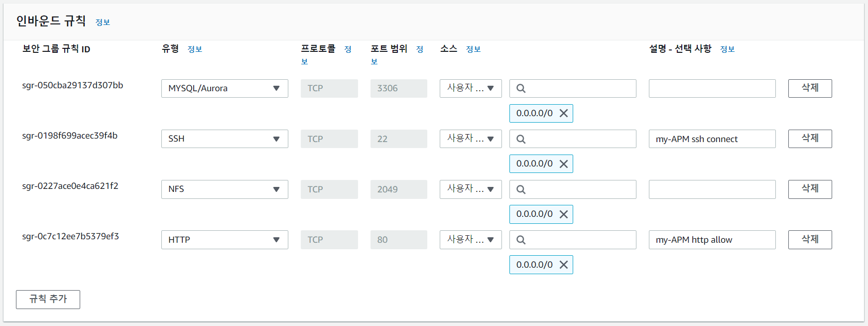
Task: Click the search icon in the SSH source field
Action: point(521,139)
